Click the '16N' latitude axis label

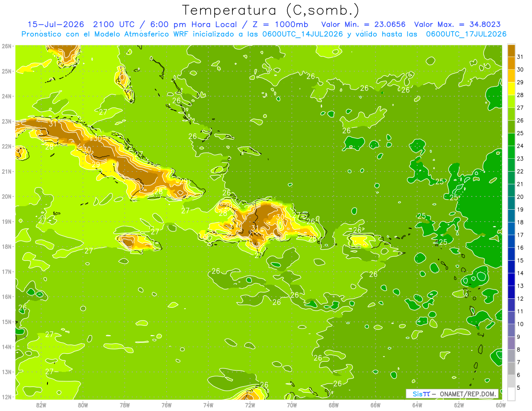pyautogui.click(x=7, y=297)
